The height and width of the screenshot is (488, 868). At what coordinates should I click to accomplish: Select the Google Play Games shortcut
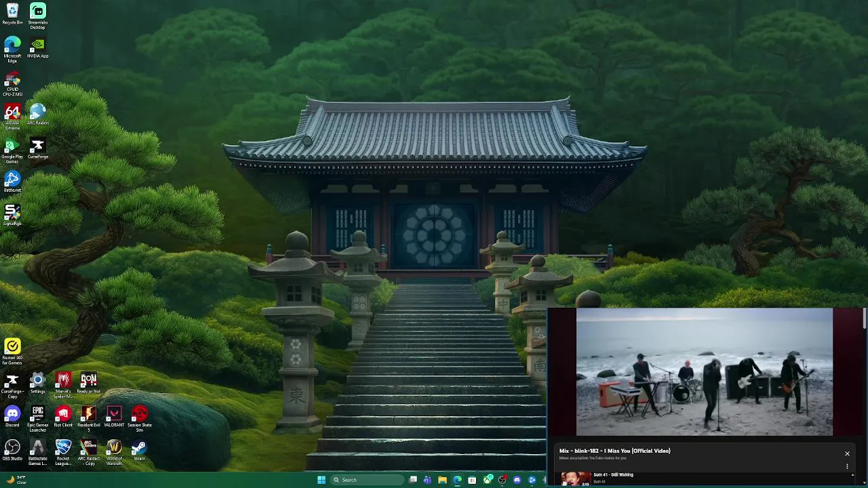click(12, 151)
